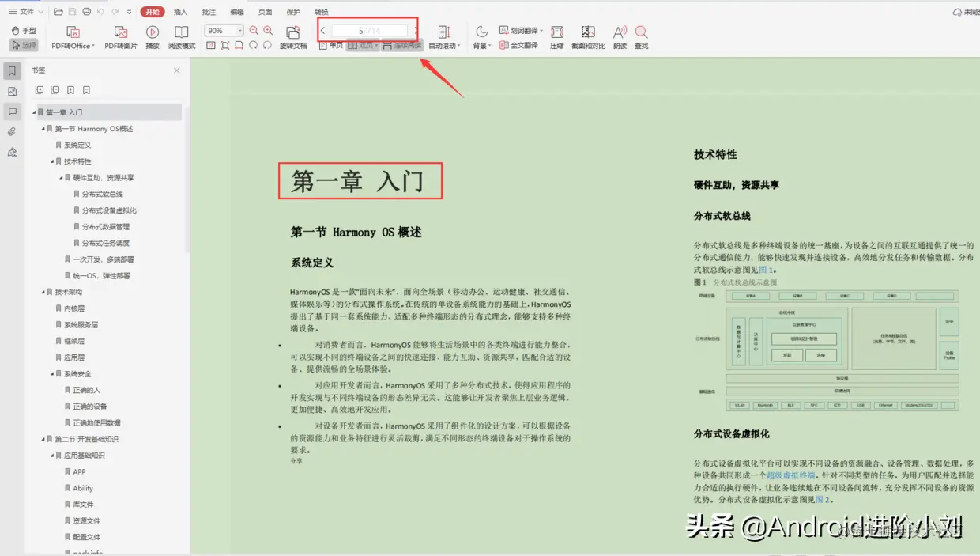Click 旋转文档 rotate document

point(293,37)
